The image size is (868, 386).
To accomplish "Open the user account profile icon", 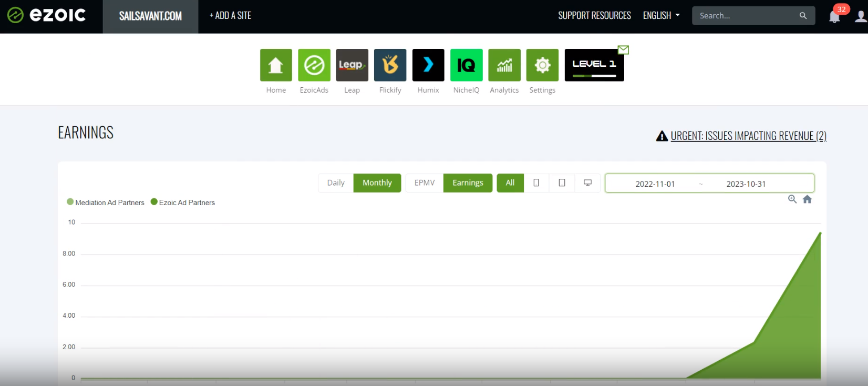I will (861, 16).
